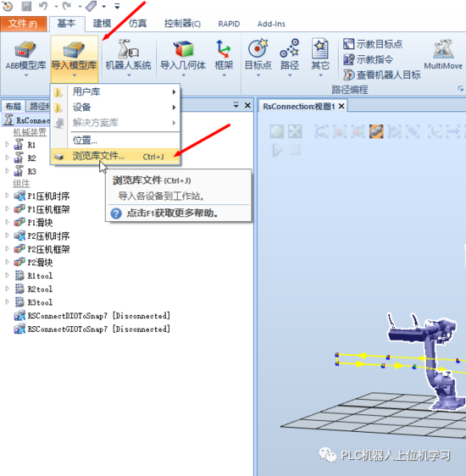The width and height of the screenshot is (466, 476).
Task: Select 示教指令 teach instruction
Action: coord(368,59)
